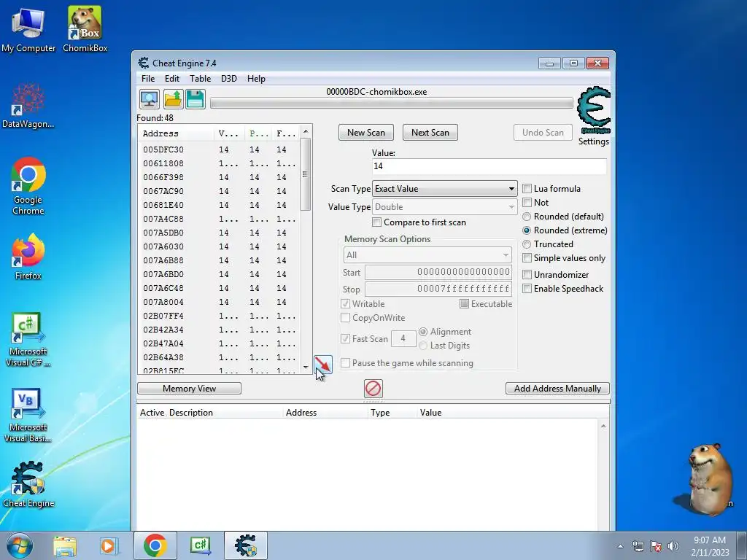Open Microsoft Visual Basic desktop shortcut
Viewport: 747px width, 560px height.
[28, 415]
